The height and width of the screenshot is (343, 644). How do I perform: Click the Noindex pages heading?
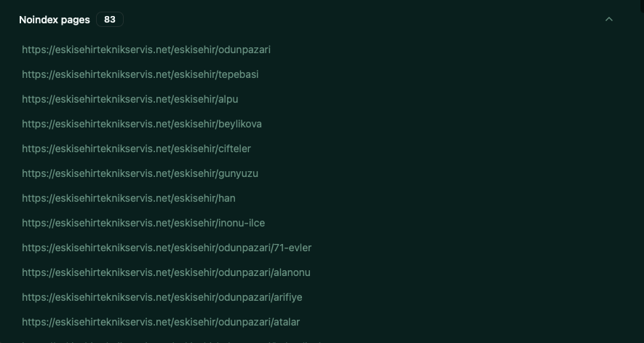click(55, 20)
